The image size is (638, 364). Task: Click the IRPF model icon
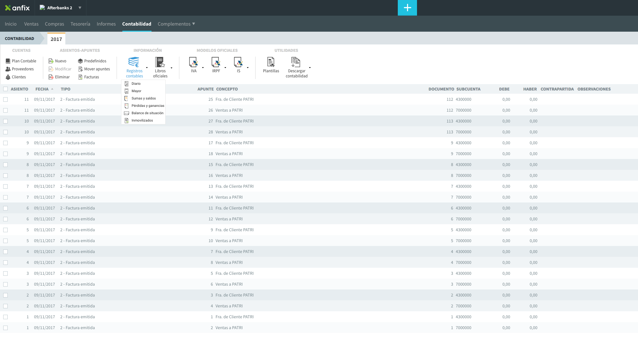click(x=216, y=62)
